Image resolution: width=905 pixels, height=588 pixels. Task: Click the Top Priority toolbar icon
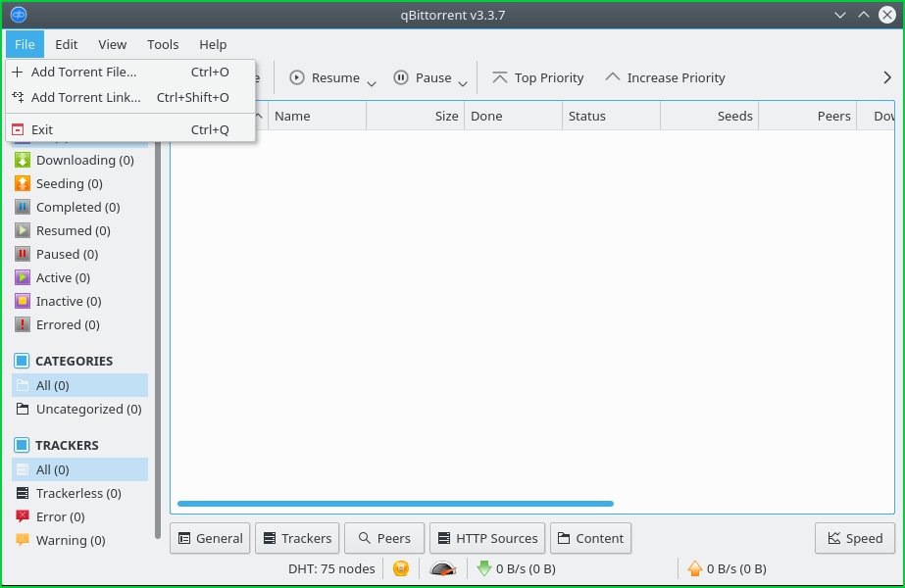pos(501,77)
